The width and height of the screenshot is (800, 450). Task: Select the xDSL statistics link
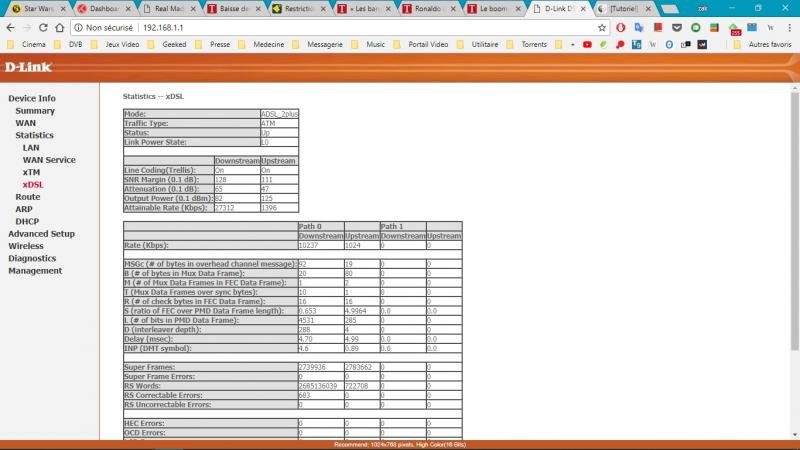tap(33, 185)
